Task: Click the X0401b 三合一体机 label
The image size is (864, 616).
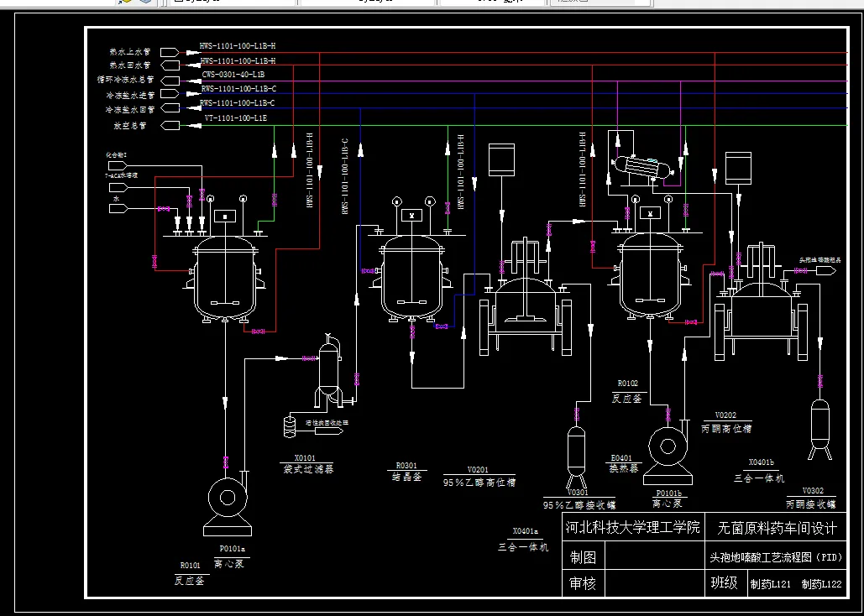Action: point(759,471)
